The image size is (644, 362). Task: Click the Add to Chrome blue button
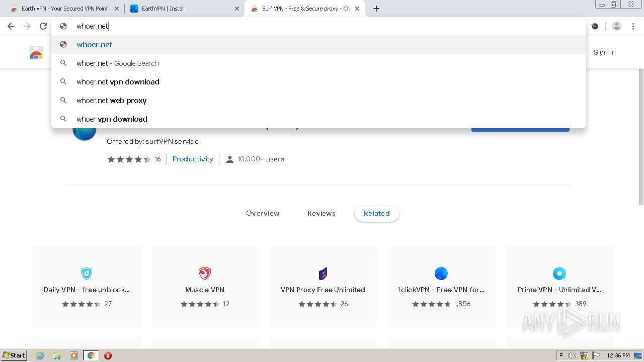[520, 130]
